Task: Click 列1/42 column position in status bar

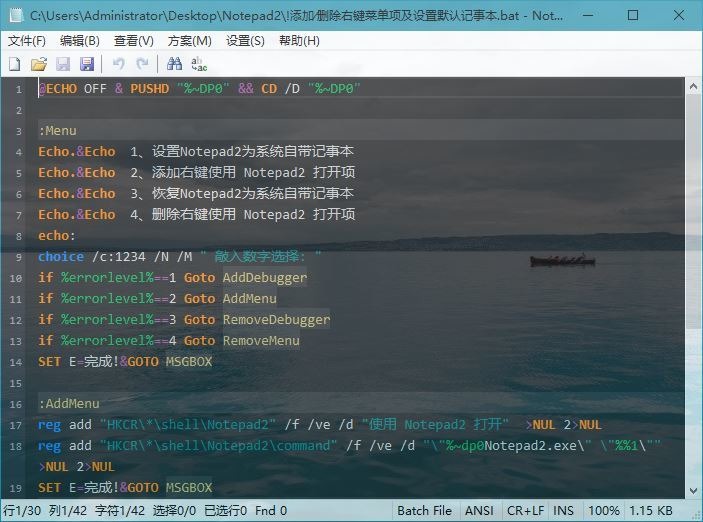Action: (x=68, y=511)
